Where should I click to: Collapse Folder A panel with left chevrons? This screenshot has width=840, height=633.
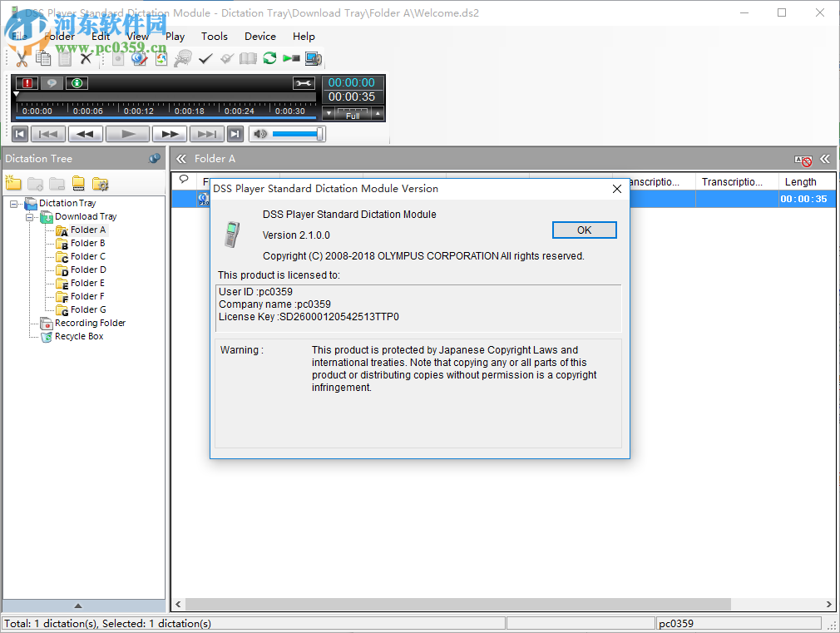click(x=181, y=159)
